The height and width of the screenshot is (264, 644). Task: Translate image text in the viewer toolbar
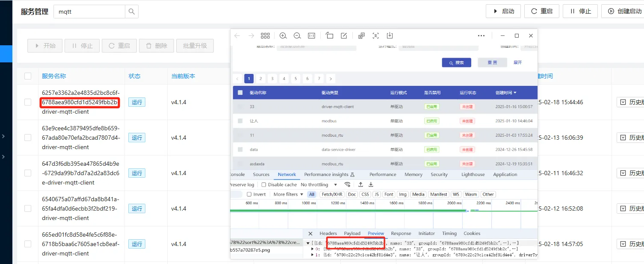coord(361,36)
